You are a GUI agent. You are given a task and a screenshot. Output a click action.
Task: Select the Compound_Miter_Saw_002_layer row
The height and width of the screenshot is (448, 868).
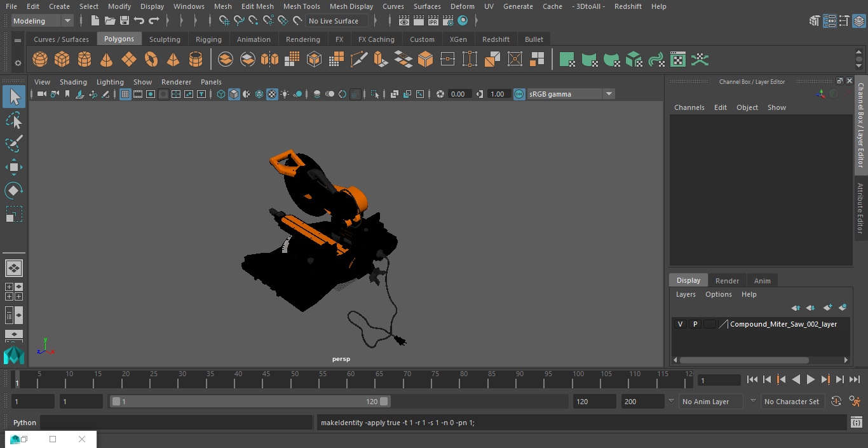[x=761, y=324]
